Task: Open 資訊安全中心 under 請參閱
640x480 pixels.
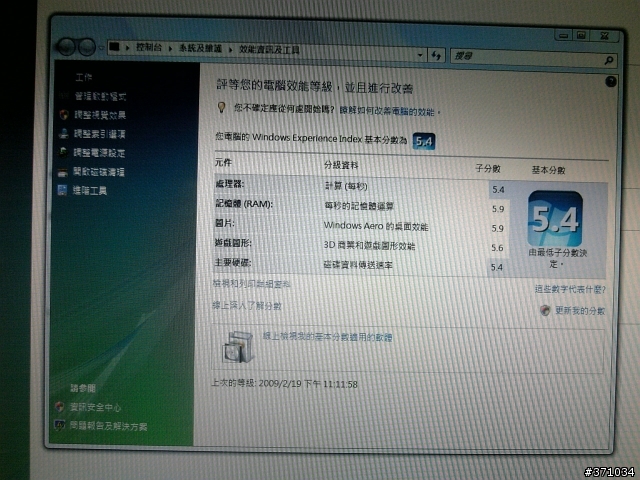Action: pos(96,407)
